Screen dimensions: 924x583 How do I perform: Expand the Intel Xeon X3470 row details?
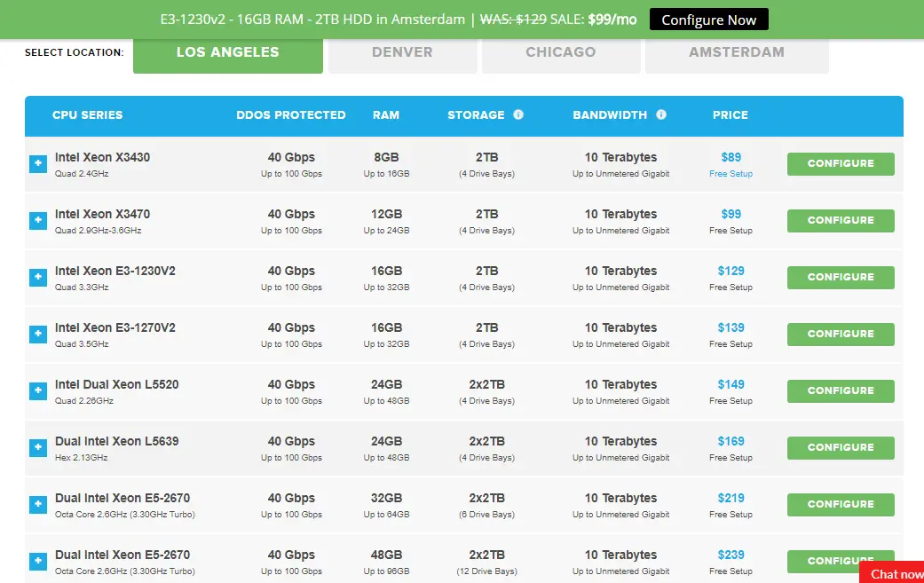coord(38,220)
